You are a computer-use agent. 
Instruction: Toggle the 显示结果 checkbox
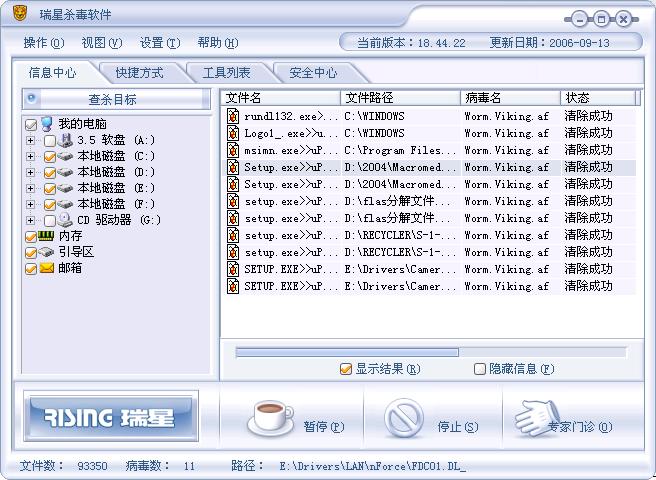pos(346,369)
